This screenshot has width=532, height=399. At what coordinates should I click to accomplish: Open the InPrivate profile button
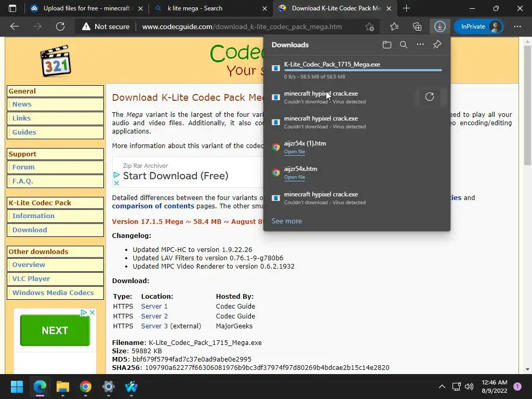tap(478, 26)
